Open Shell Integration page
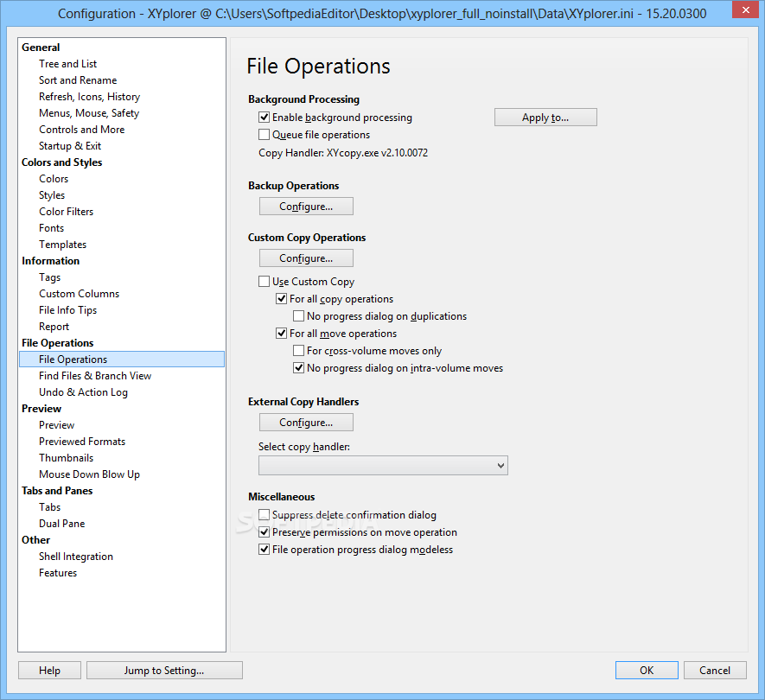This screenshot has height=700, width=765. 76,557
